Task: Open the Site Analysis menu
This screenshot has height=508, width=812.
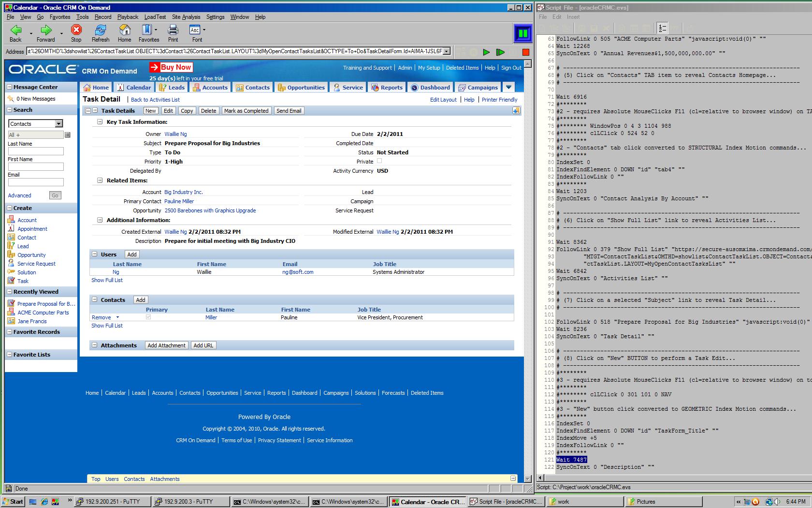Action: (x=186, y=17)
